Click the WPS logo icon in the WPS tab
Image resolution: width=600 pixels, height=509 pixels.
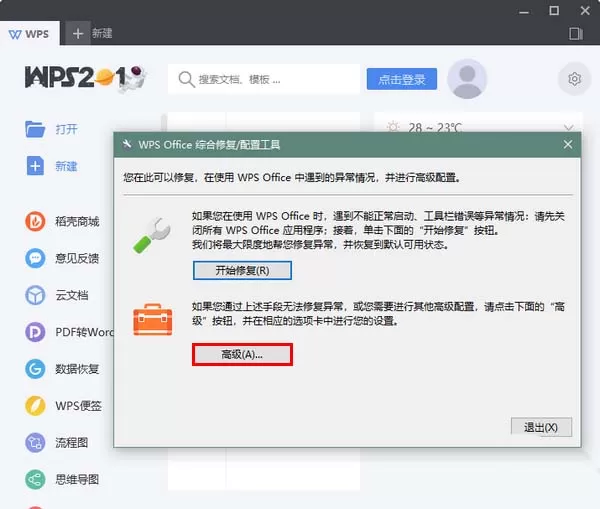15,34
